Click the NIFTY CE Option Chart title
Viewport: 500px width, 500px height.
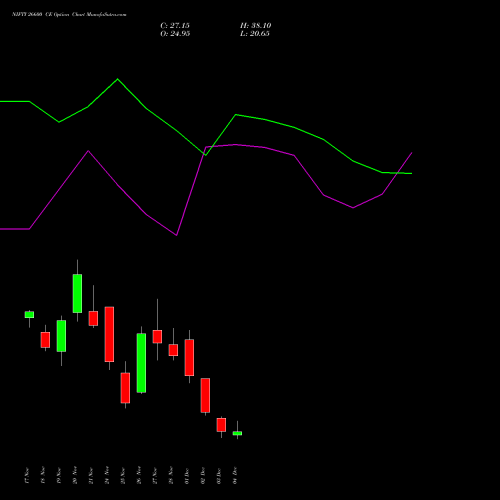[x=69, y=15]
